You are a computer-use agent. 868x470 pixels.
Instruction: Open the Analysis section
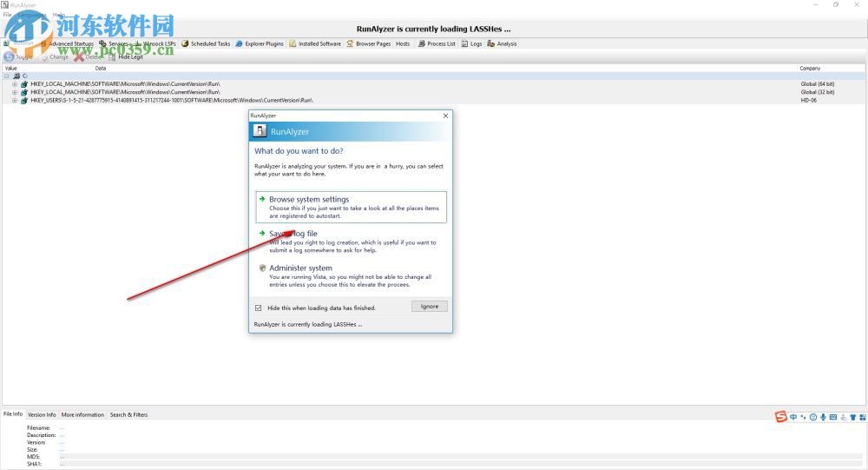pyautogui.click(x=502, y=43)
